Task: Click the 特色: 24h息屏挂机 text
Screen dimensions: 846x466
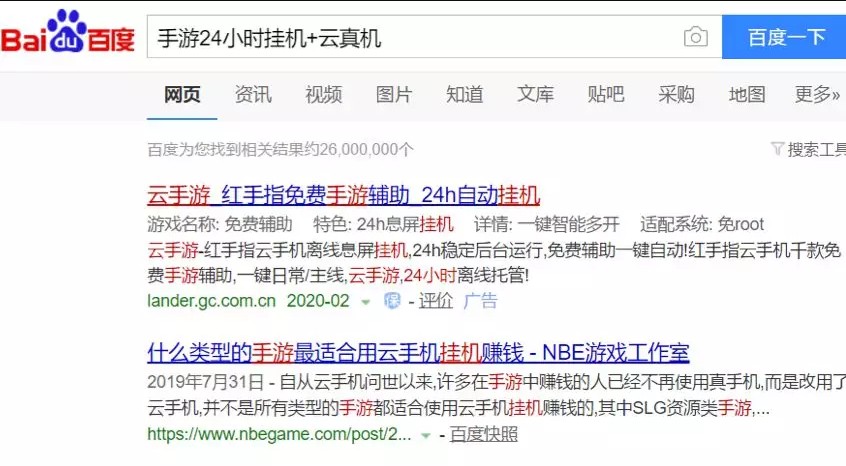Action: (383, 224)
